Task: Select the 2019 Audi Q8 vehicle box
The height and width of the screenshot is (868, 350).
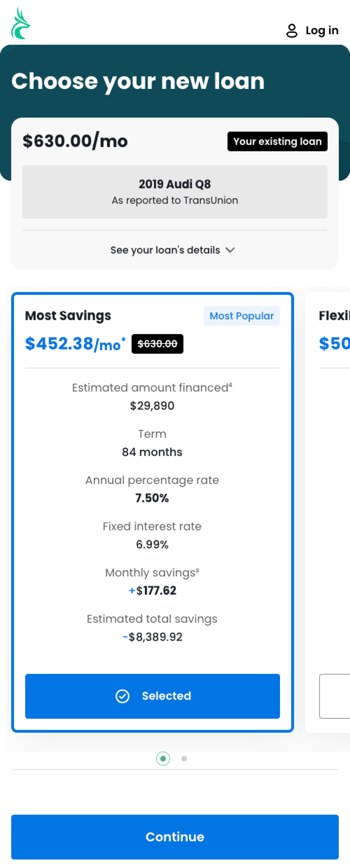Action: pyautogui.click(x=175, y=192)
